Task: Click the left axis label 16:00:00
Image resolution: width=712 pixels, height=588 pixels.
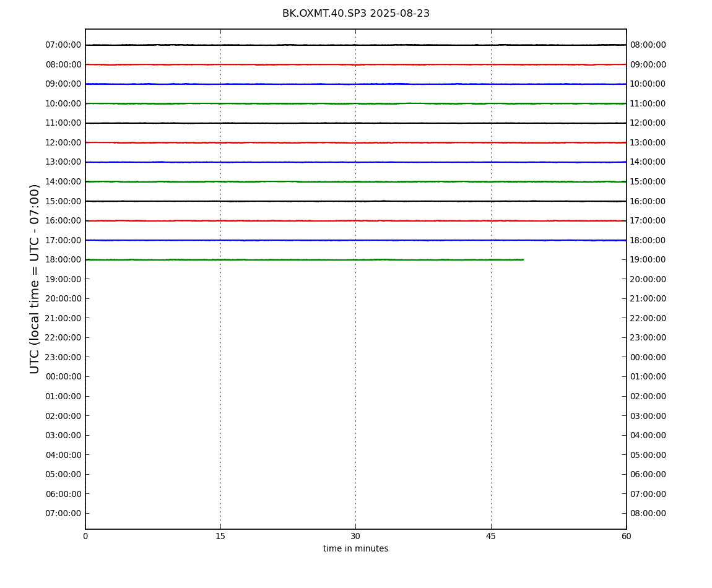Action: click(x=63, y=221)
